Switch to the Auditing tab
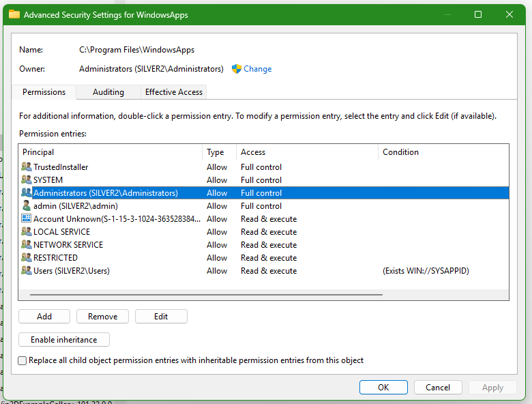This screenshot has height=404, width=532. (108, 92)
